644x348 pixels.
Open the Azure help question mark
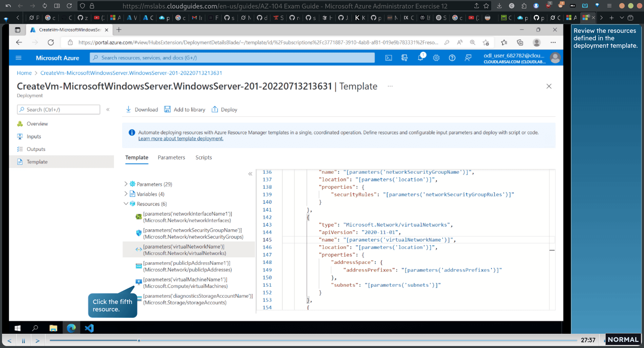tap(452, 58)
